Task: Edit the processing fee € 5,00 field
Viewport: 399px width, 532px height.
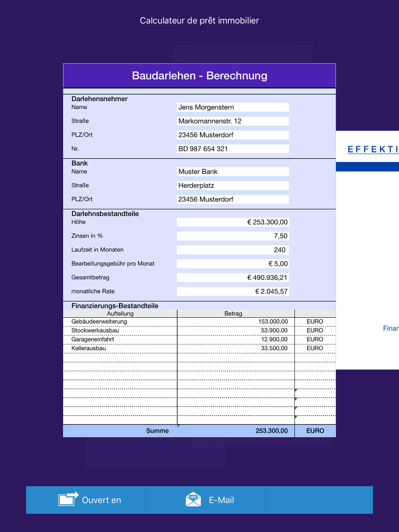Action: (x=232, y=264)
